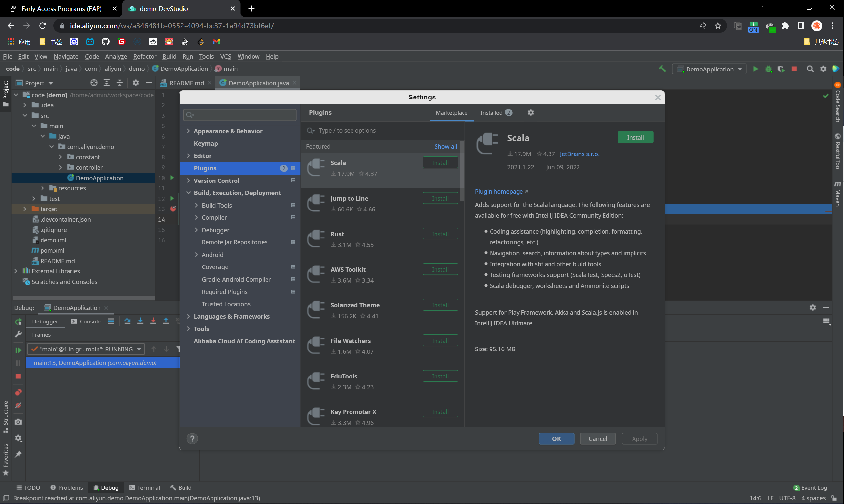Collapse Build, Execution, Deployment section
844x504 pixels.
(188, 193)
